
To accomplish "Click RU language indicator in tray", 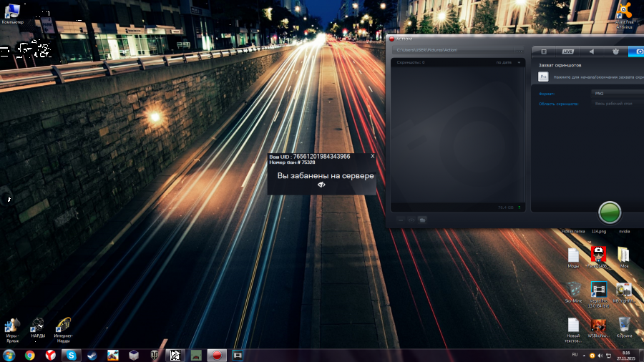I will (575, 355).
